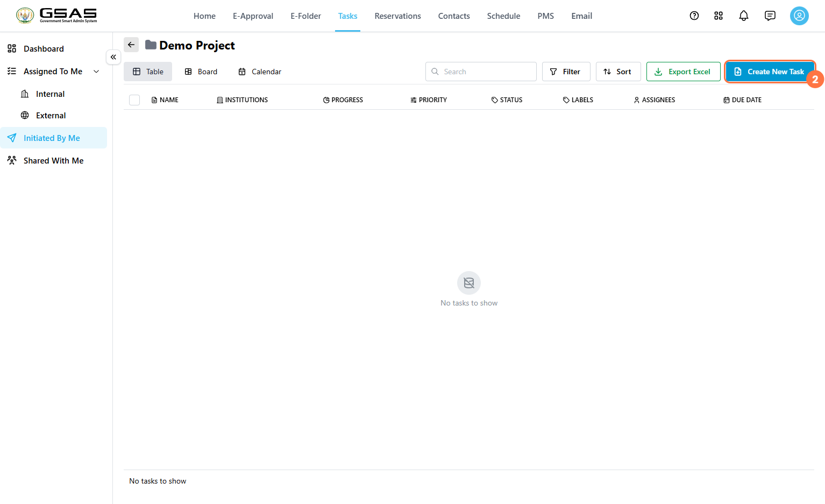
Task: Click the DUE DATE column header
Action: (743, 100)
